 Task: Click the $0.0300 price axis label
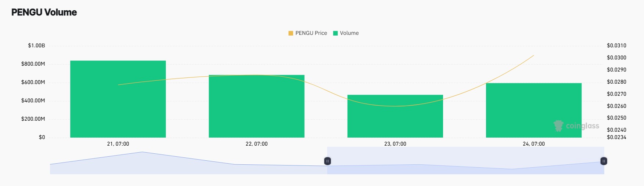coord(616,58)
